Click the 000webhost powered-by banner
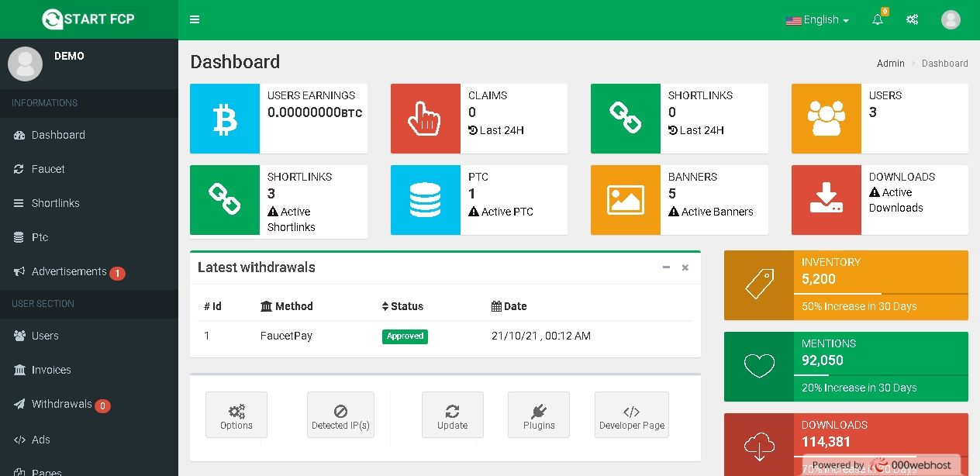The width and height of the screenshot is (980, 476). 883,465
